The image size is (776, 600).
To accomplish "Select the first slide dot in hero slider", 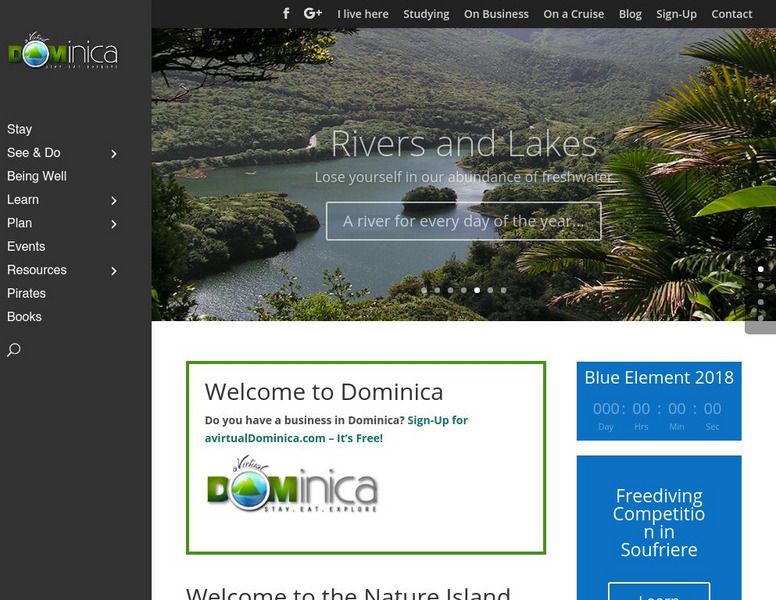I will [424, 290].
